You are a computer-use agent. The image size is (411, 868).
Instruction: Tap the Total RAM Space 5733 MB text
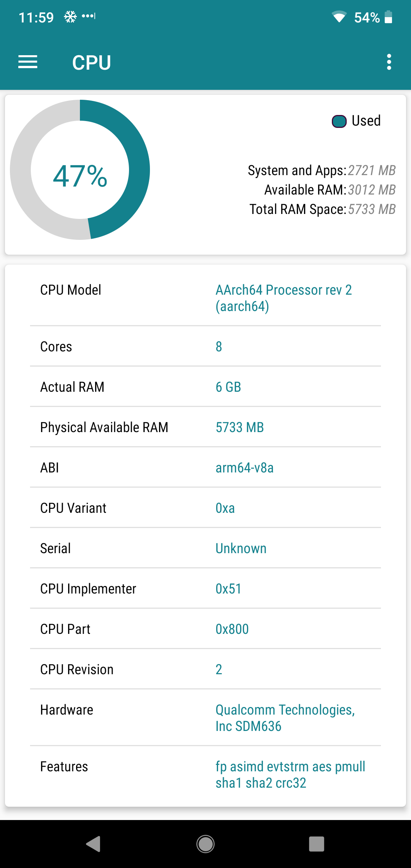(322, 209)
